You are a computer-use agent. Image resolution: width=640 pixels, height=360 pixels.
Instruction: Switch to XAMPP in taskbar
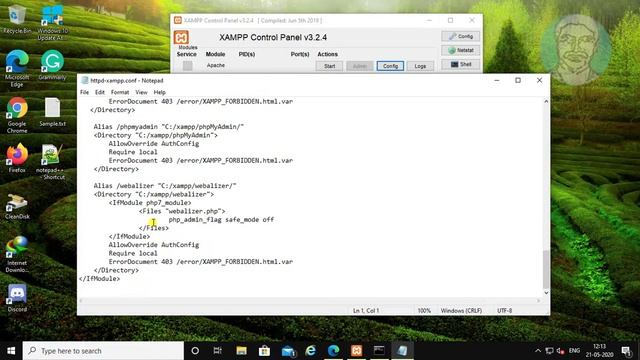tap(356, 351)
